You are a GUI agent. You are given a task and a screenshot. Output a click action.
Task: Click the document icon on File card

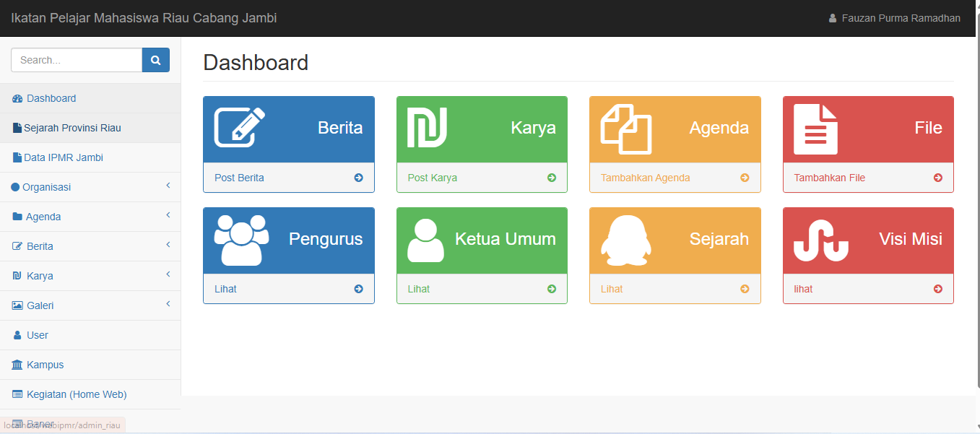[815, 129]
